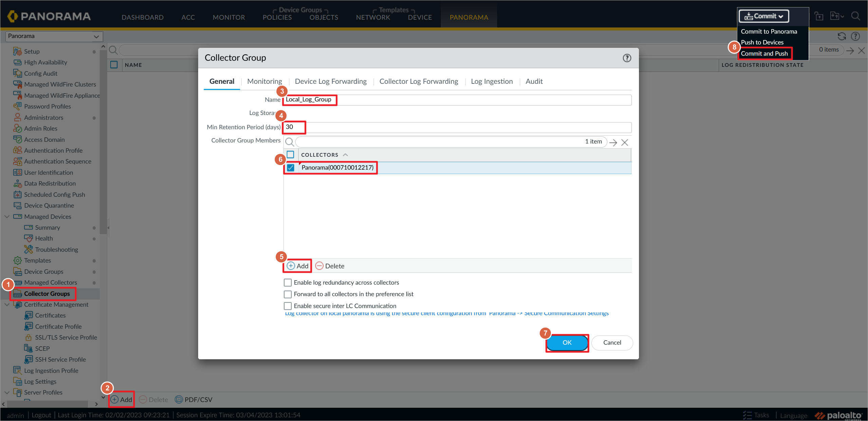Click Cancel in the Collector Group dialog
This screenshot has width=868, height=421.
pyautogui.click(x=612, y=343)
